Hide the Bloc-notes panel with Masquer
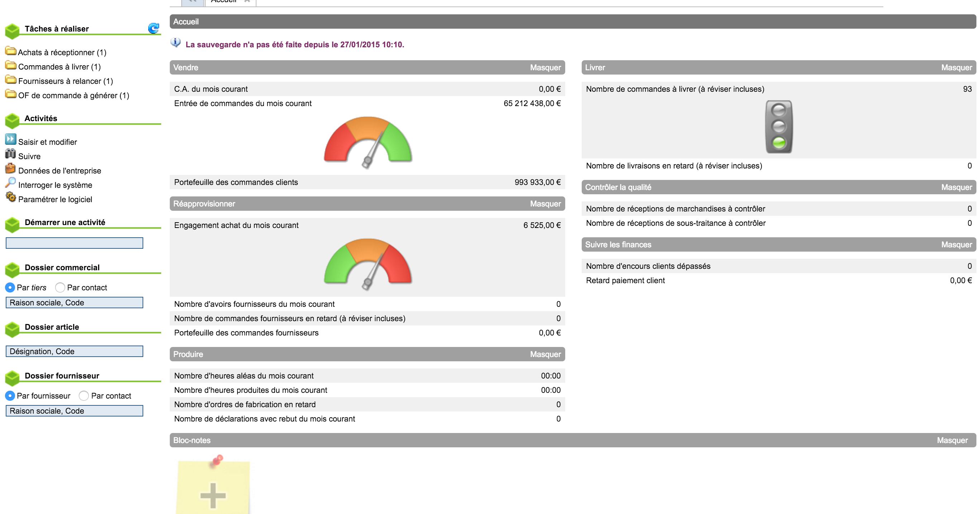 (x=952, y=440)
